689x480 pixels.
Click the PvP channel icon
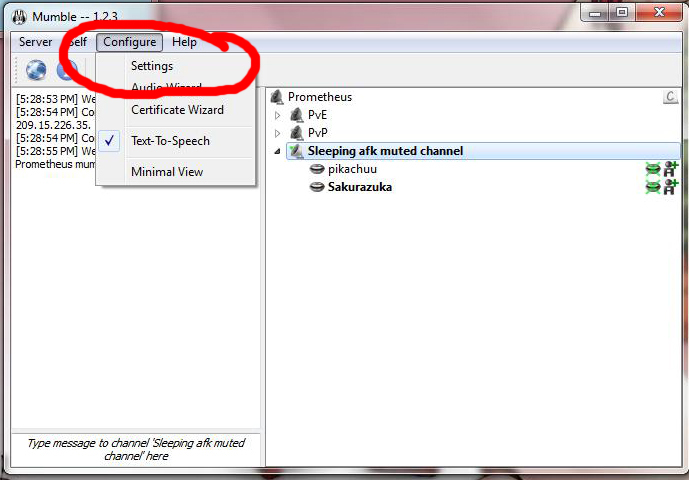(x=297, y=133)
